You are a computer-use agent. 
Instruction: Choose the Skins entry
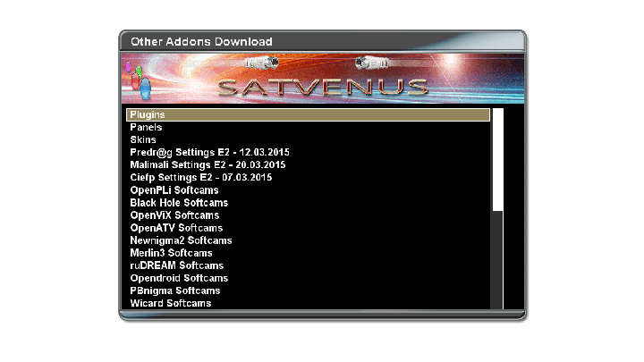click(308, 139)
